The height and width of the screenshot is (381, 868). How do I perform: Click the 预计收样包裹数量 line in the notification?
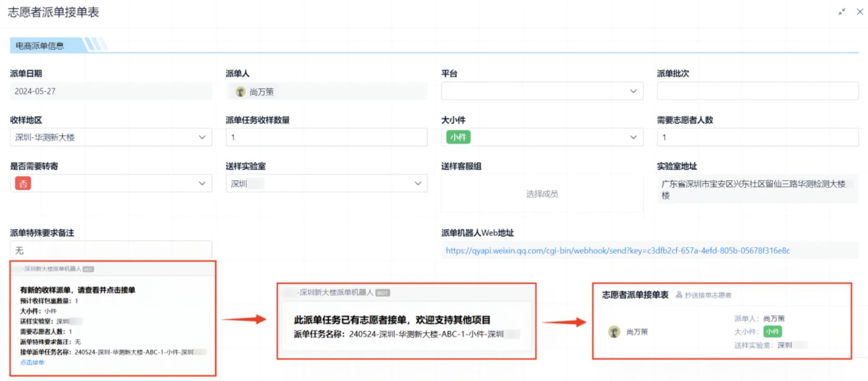[49, 301]
